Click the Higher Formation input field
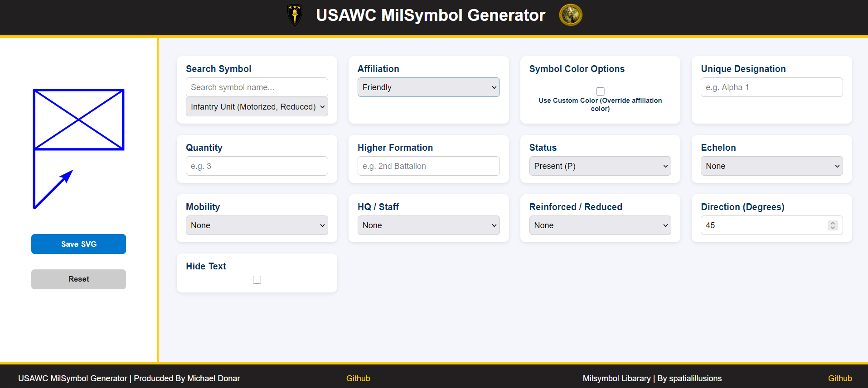Screen dimensions: 868x388 pyautogui.click(x=428, y=166)
